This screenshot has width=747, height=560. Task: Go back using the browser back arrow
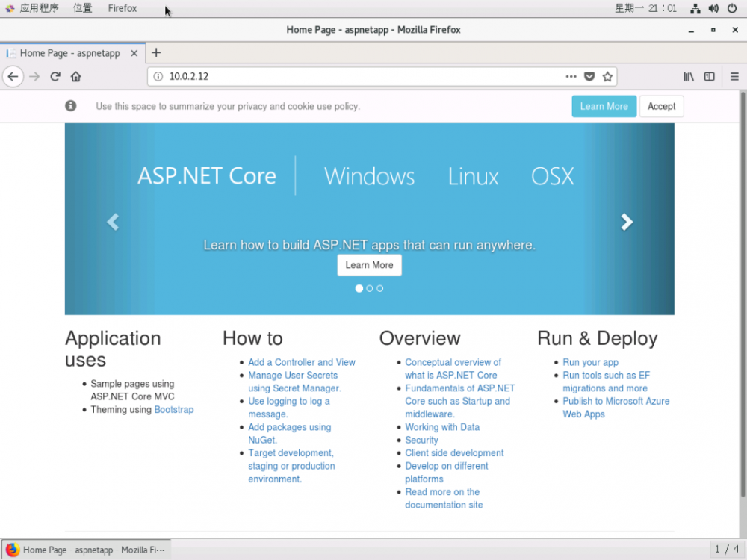point(13,77)
